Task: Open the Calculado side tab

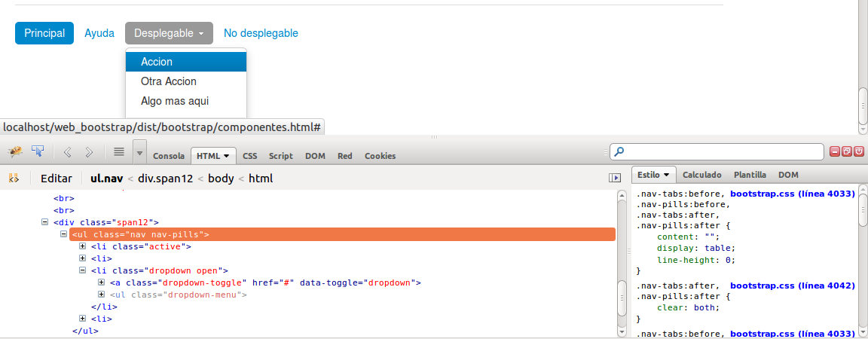Action: pyautogui.click(x=702, y=175)
